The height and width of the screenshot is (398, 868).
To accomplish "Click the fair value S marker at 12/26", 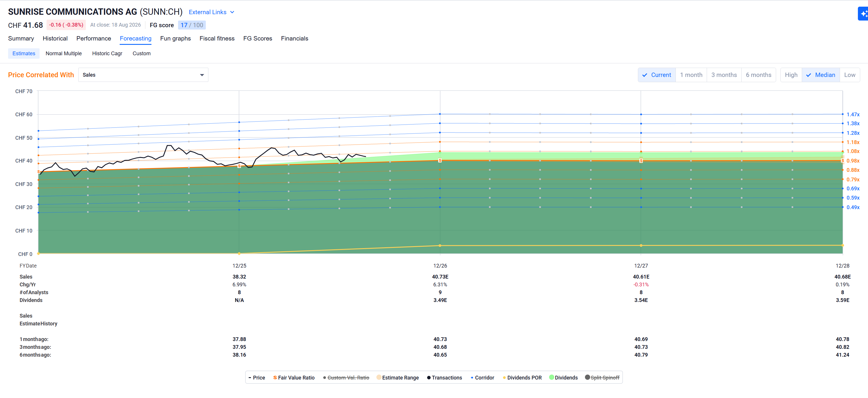I will (x=440, y=161).
